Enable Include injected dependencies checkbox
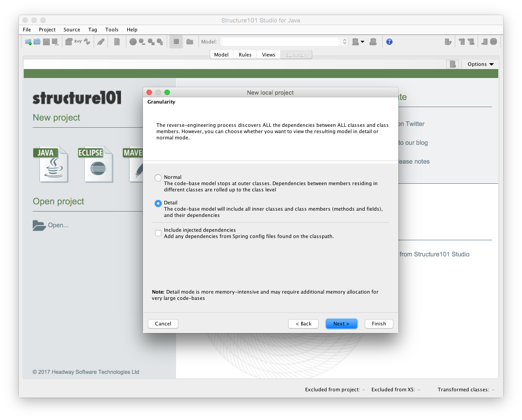Image resolution: width=522 pixels, height=420 pixels. click(158, 233)
